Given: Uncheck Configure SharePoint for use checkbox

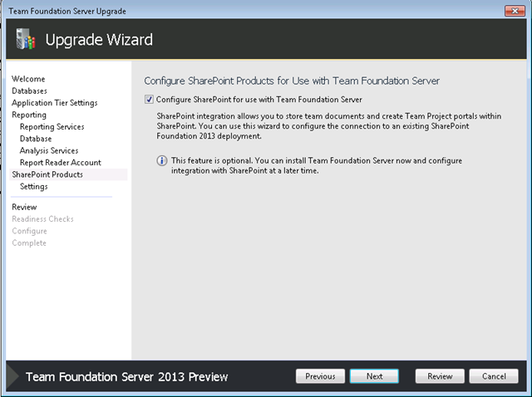Looking at the screenshot, I should (x=149, y=100).
